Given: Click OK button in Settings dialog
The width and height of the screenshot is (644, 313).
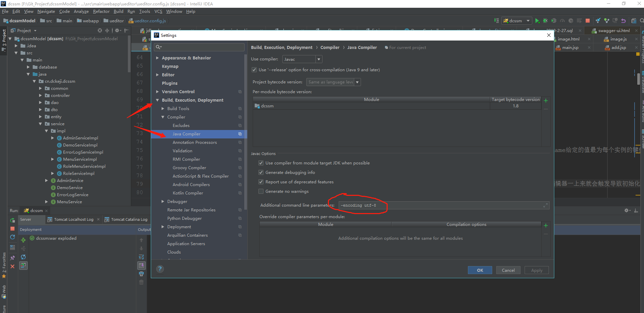Looking at the screenshot, I should click(480, 270).
